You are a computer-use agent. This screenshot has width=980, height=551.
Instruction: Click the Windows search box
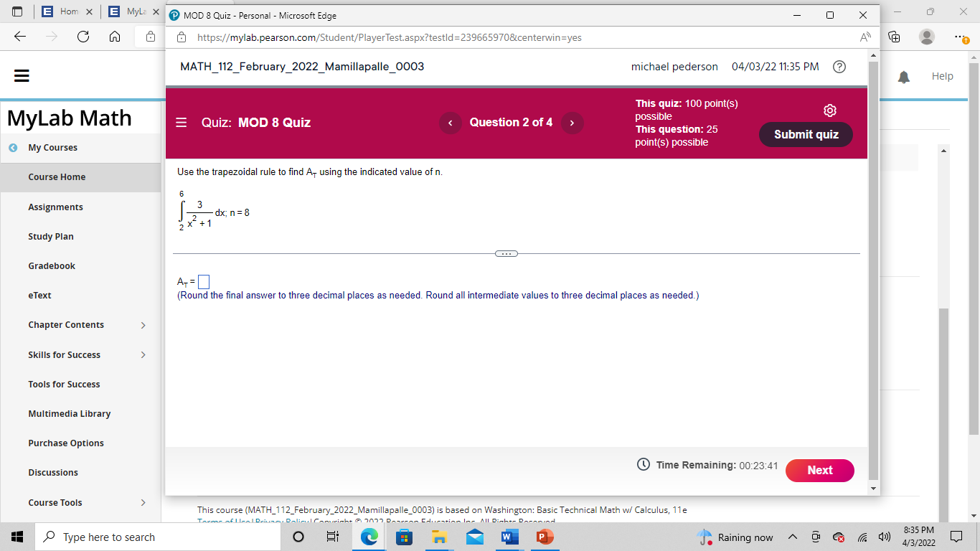pos(159,537)
